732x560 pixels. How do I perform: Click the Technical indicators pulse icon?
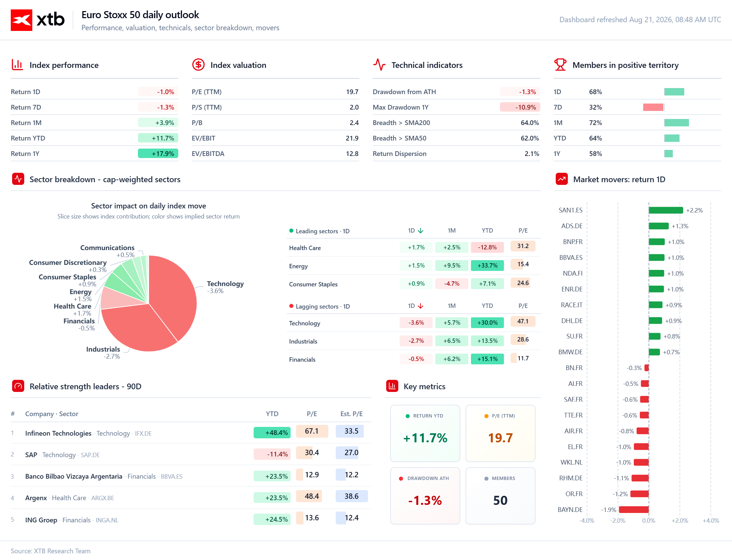pos(379,65)
